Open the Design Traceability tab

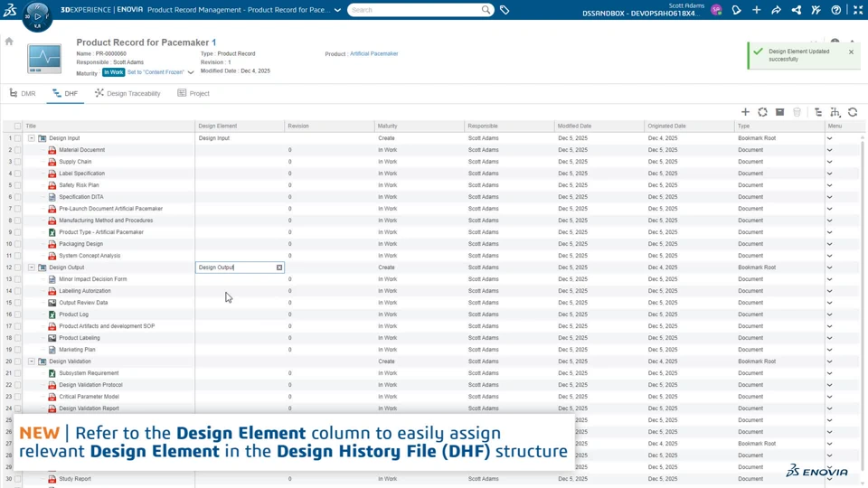127,93
